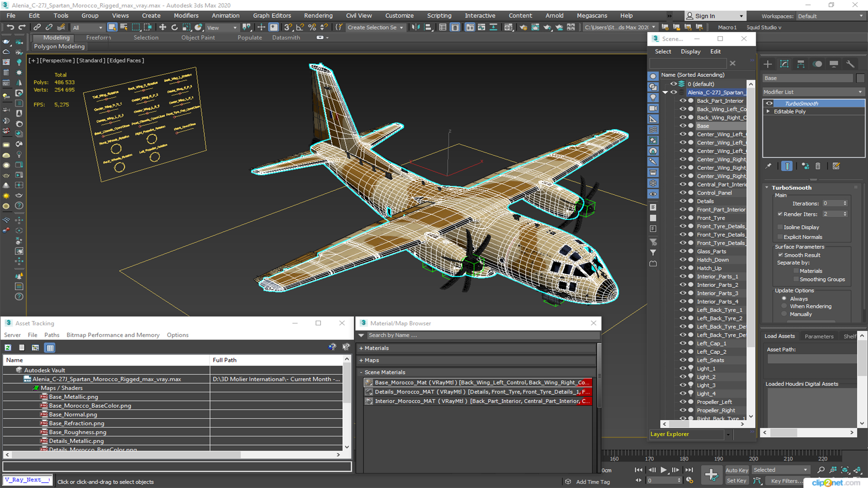Screen dimensions: 868x488
Task: Open the Motion command panel tab
Action: click(x=817, y=64)
